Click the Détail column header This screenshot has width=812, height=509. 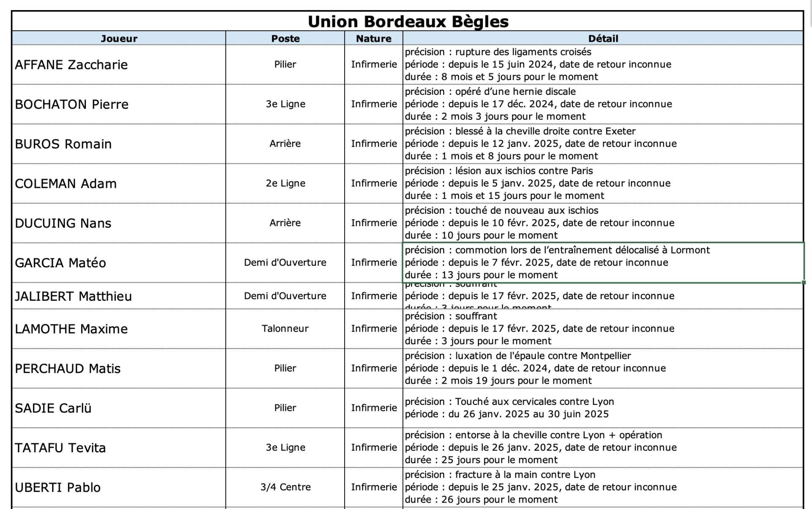603,38
